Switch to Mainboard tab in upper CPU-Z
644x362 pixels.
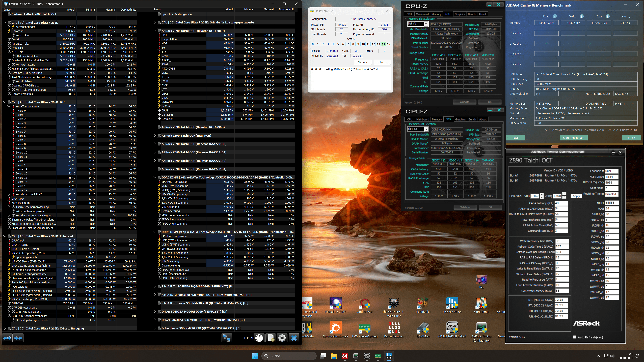pyautogui.click(x=422, y=14)
